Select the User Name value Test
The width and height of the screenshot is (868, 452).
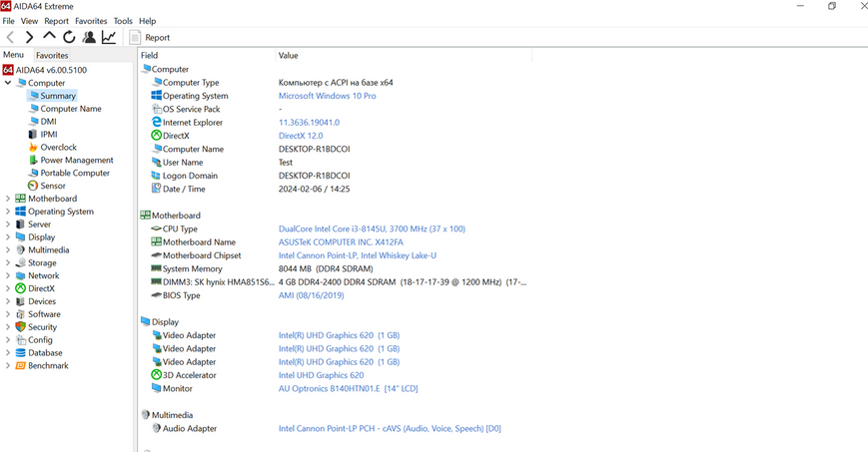point(286,162)
